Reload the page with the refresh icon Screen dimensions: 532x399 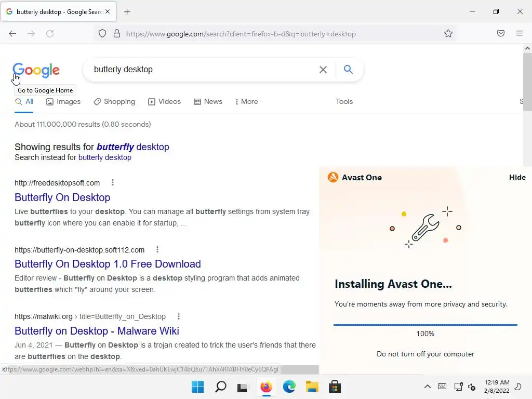click(x=50, y=34)
